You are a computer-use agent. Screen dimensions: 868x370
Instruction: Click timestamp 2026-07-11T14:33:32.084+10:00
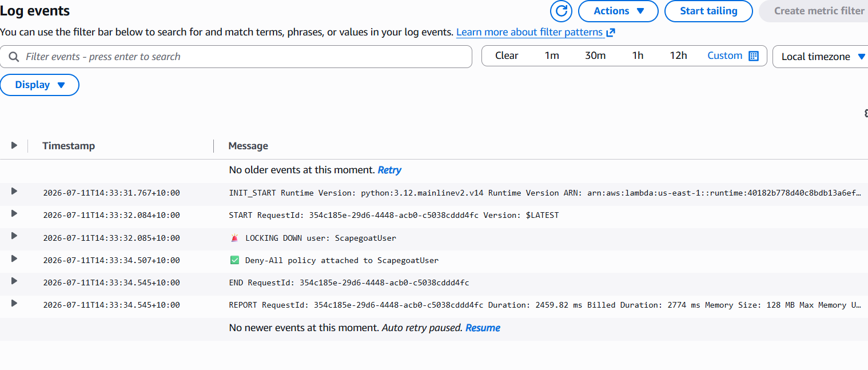[x=112, y=216]
